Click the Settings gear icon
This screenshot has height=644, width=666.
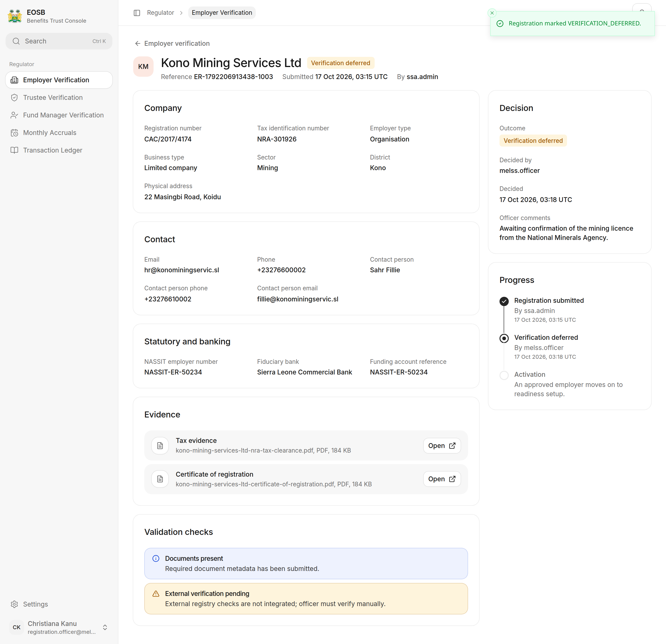(x=14, y=604)
